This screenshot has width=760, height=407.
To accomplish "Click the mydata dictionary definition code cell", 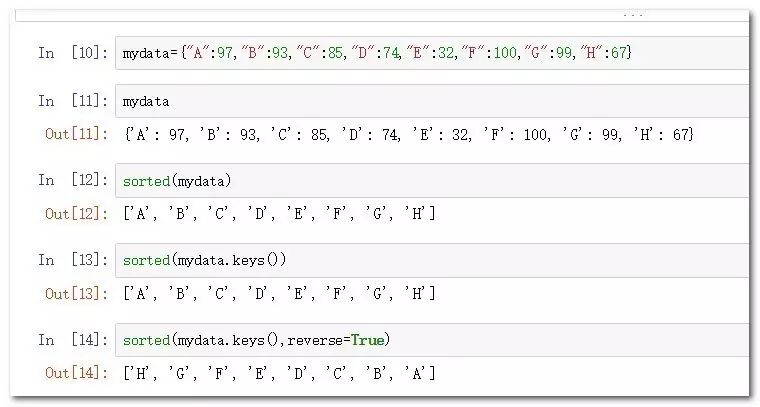I will [x=430, y=52].
